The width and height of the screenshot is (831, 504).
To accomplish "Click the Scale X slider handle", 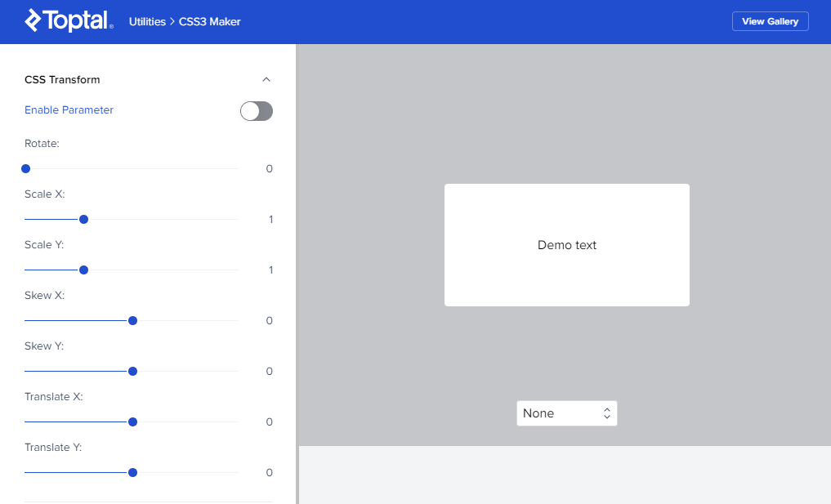I will (83, 220).
